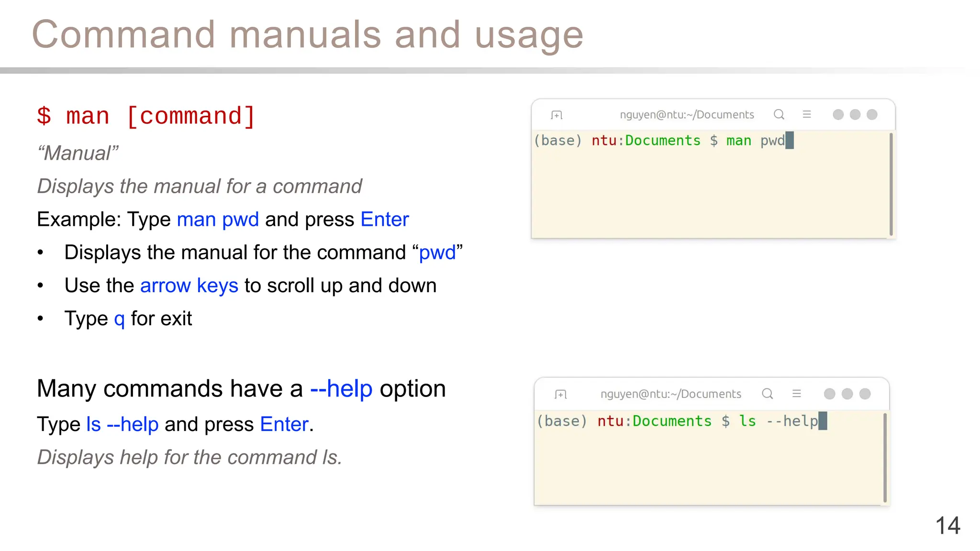Click scrollbar of lower terminal window
The height and width of the screenshot is (551, 980).
[885, 458]
